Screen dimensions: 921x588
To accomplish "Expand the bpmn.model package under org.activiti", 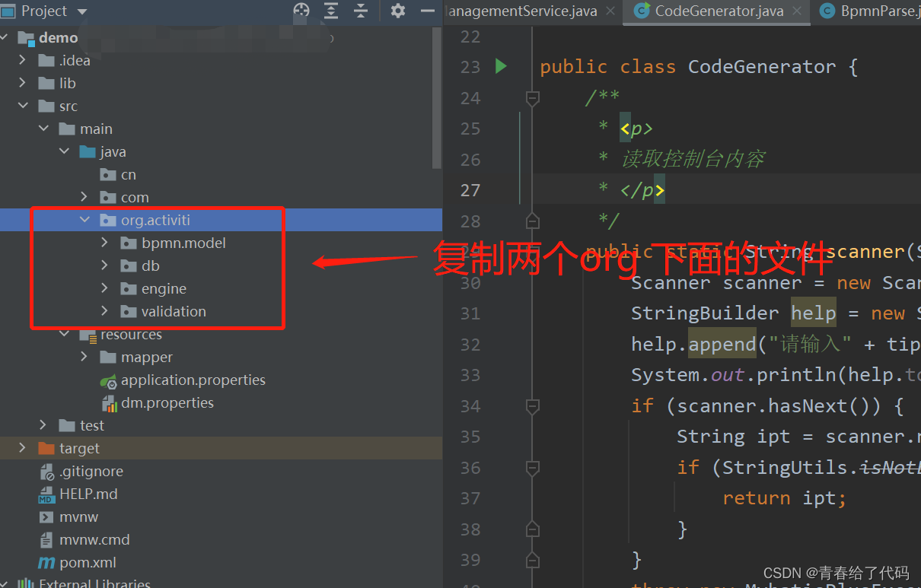I will click(x=105, y=243).
